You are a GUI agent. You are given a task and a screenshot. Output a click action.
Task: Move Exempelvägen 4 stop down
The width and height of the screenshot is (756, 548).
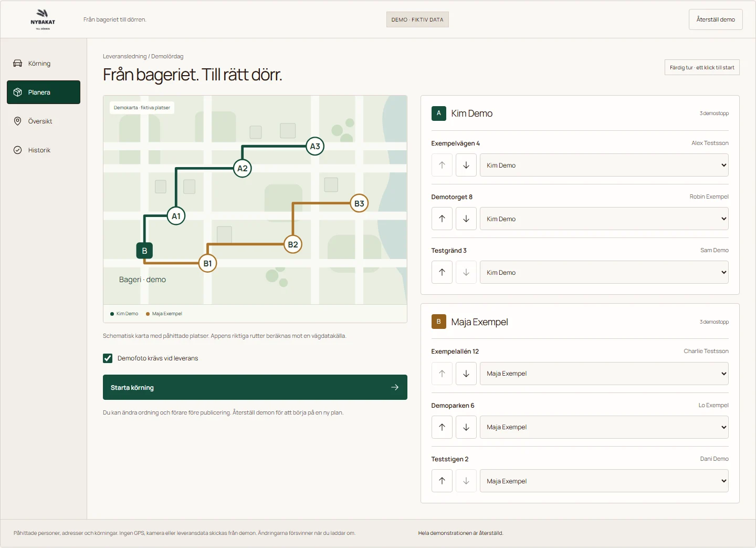pyautogui.click(x=466, y=165)
